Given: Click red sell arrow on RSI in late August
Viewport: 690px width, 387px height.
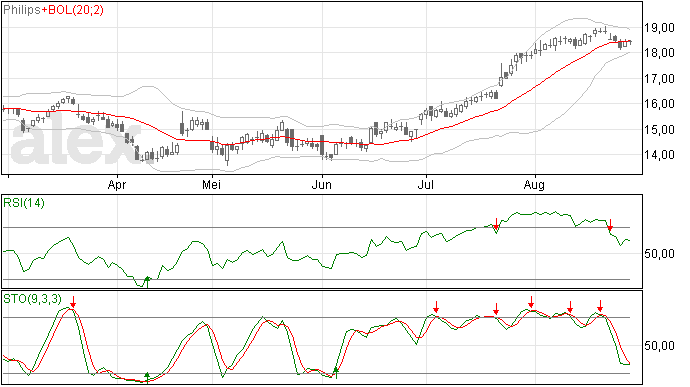Looking at the screenshot, I should coord(610,225).
